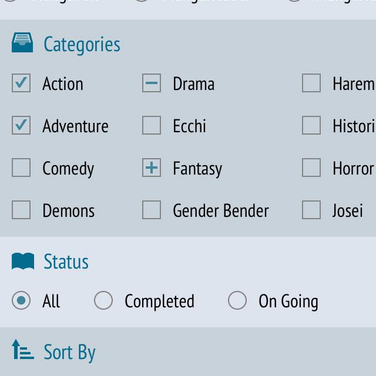Pick the On Going status option
Screen dimensions: 376x376
[237, 300]
